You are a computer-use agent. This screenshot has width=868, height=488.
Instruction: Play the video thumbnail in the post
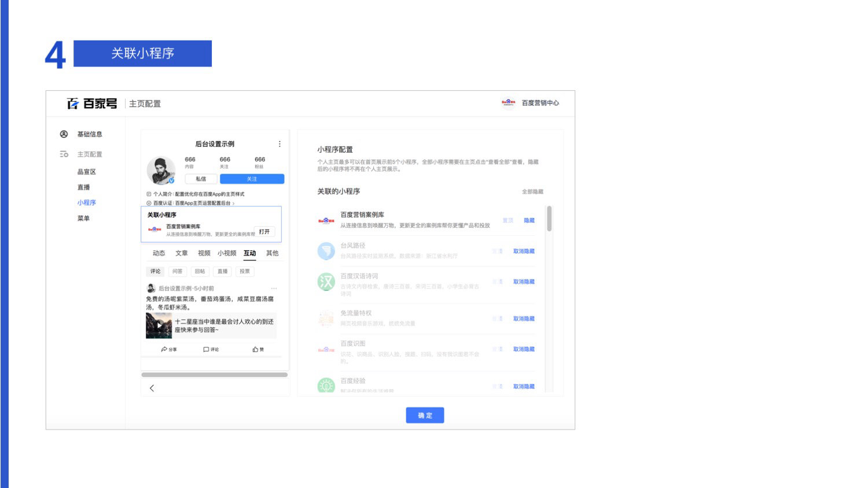pyautogui.click(x=159, y=326)
